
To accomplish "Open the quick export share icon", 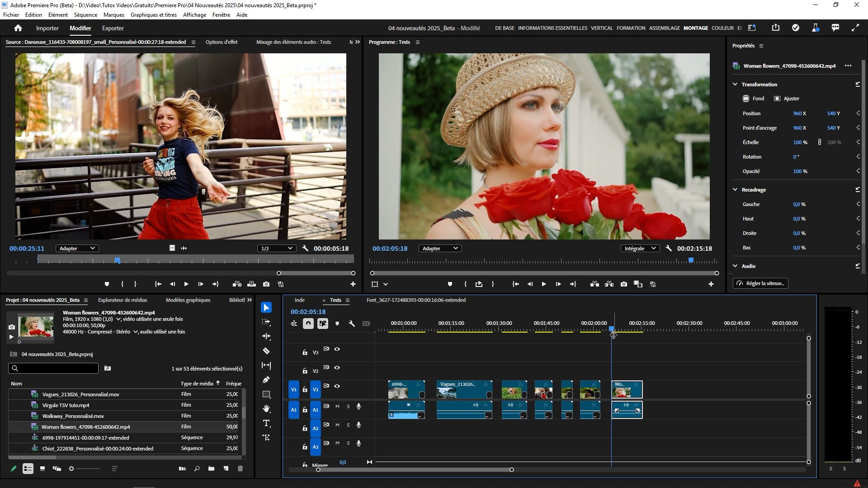I will click(776, 28).
